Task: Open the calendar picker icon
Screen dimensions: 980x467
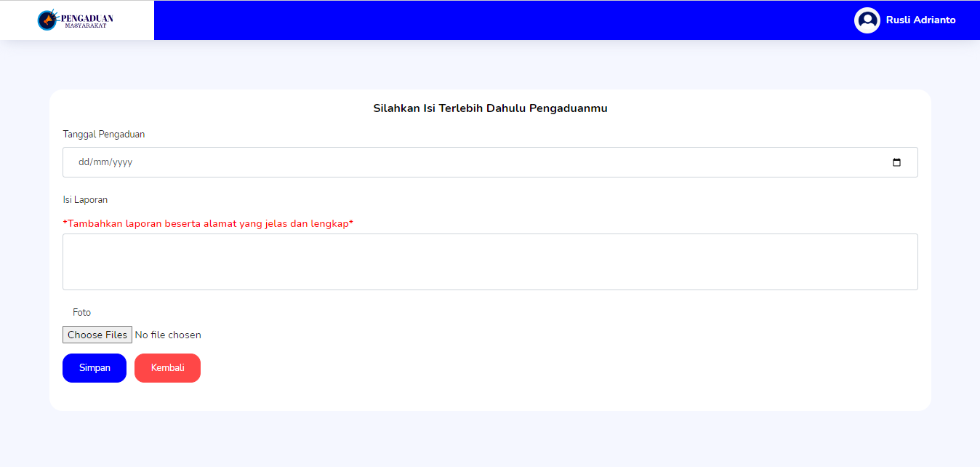Action: 896,162
